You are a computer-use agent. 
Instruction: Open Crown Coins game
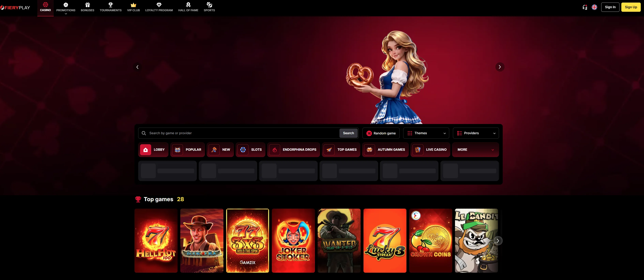coord(430,240)
